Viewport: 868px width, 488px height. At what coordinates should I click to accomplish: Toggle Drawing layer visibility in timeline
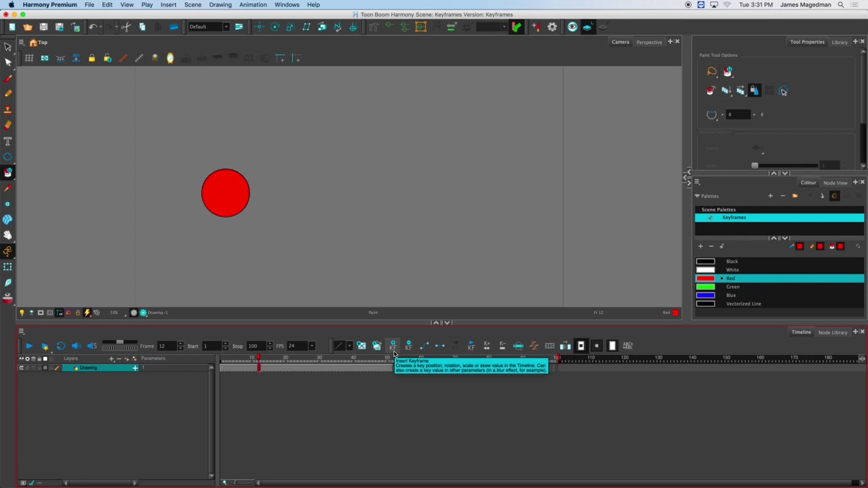(x=21, y=368)
